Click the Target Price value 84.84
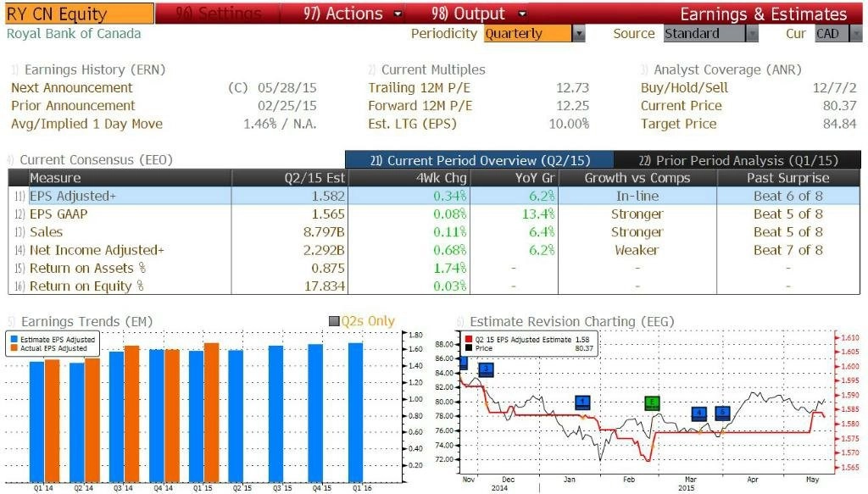Screen dimensions: 868x494 tap(840, 124)
